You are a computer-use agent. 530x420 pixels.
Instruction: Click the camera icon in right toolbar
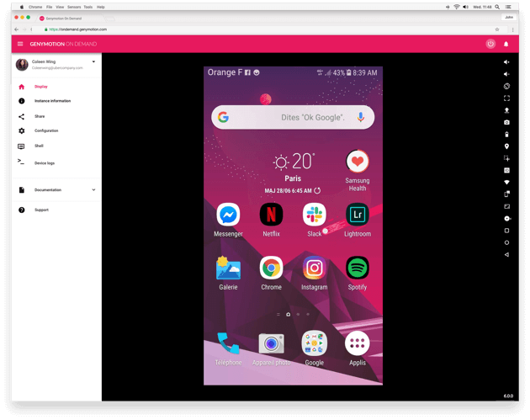point(506,122)
